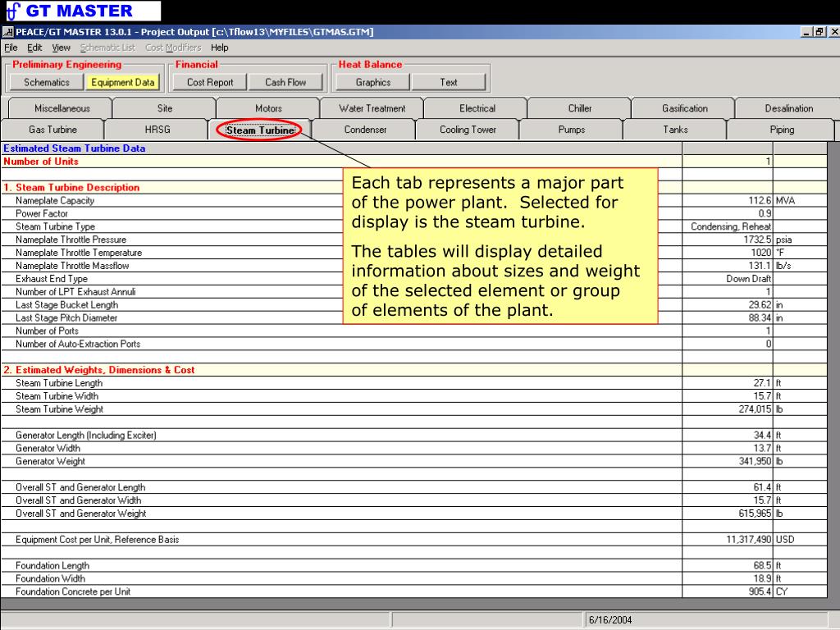Click the application icon in title bar

click(7, 32)
